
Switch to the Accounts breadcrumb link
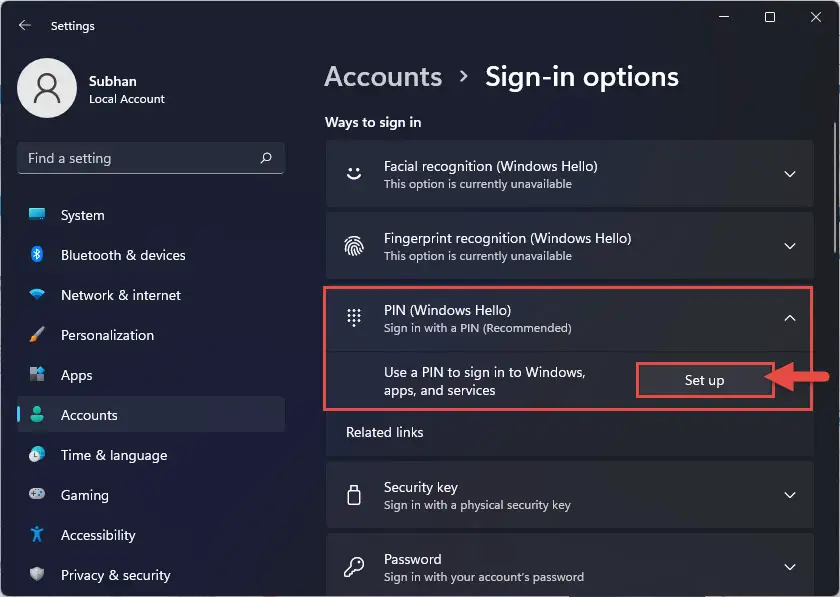pos(383,76)
